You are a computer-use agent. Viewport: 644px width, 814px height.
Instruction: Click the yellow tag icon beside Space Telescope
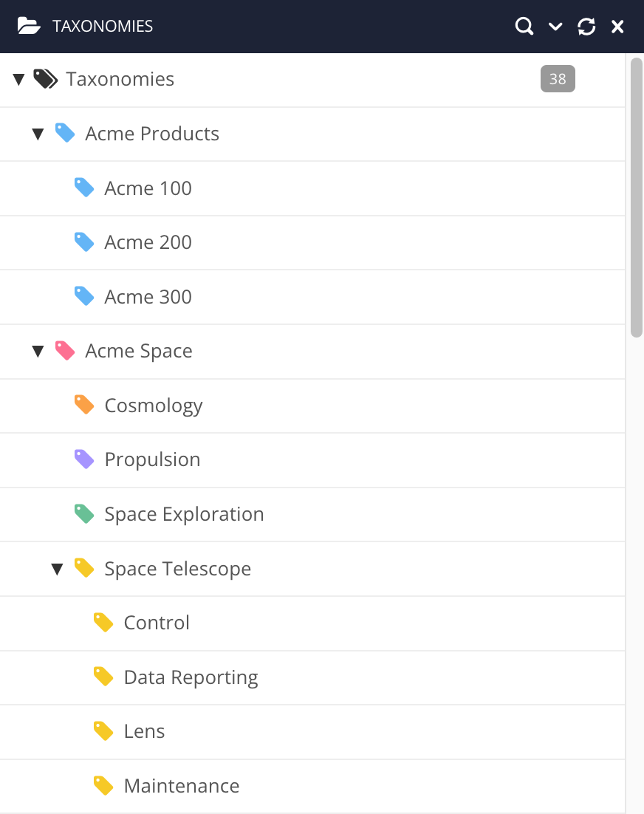[84, 568]
